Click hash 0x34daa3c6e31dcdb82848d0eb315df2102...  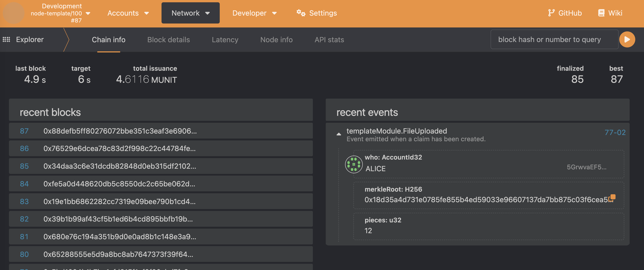120,166
